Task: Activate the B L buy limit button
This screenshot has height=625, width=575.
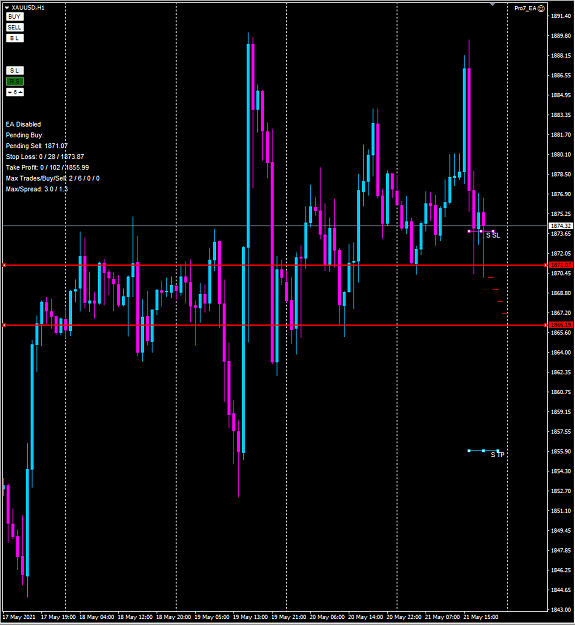Action: (x=15, y=38)
